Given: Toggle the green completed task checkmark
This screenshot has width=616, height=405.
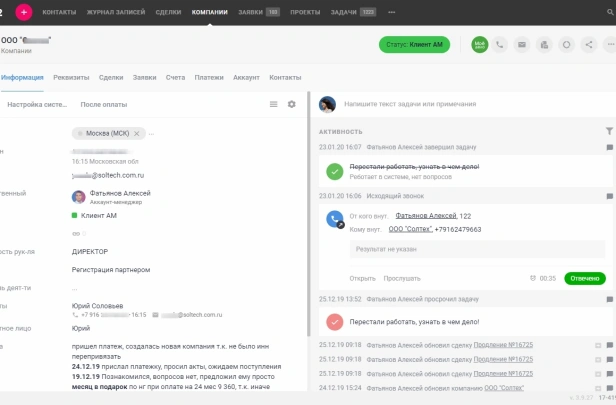Looking at the screenshot, I should pyautogui.click(x=335, y=171).
